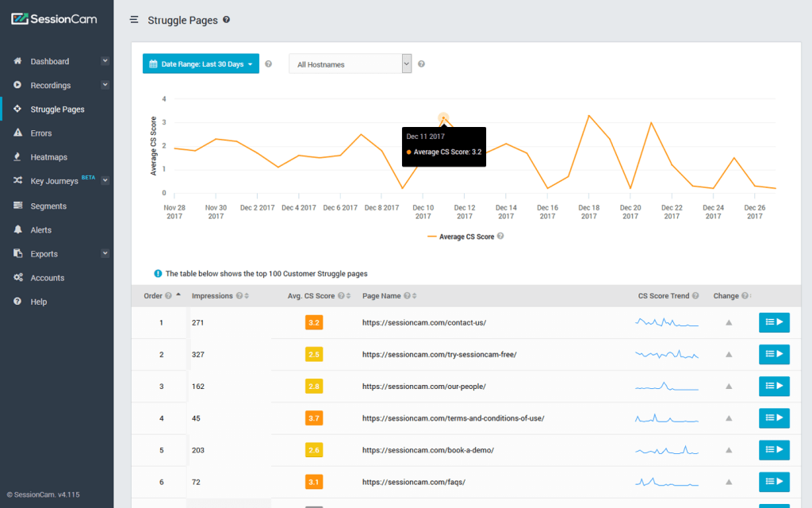This screenshot has width=812, height=508.
Task: Sort table by Page Name arrows
Action: coord(414,296)
